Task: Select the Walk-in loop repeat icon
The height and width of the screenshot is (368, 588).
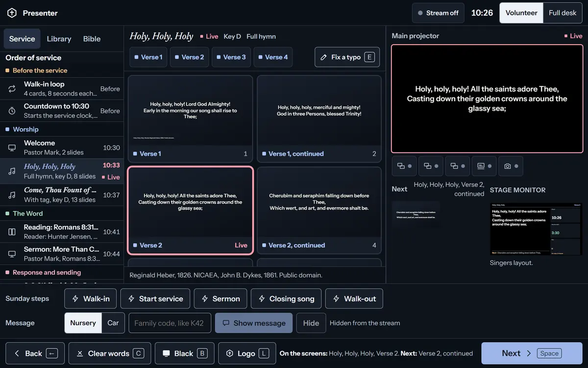Action: [12, 89]
